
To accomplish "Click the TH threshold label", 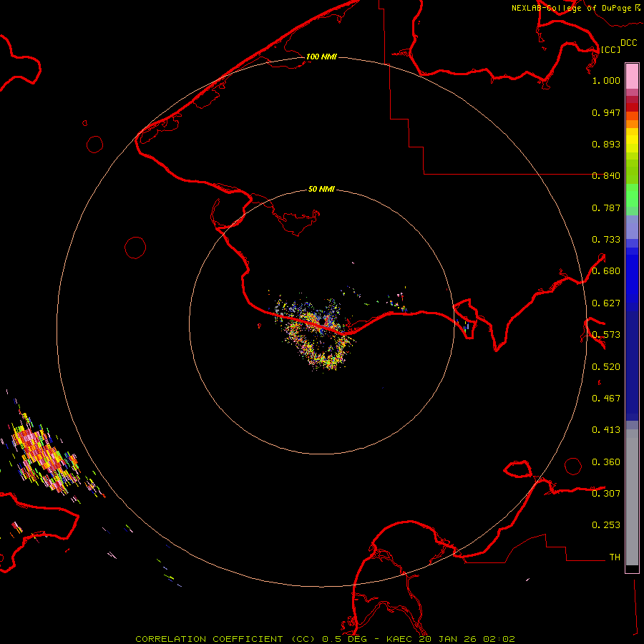I will click(615, 557).
